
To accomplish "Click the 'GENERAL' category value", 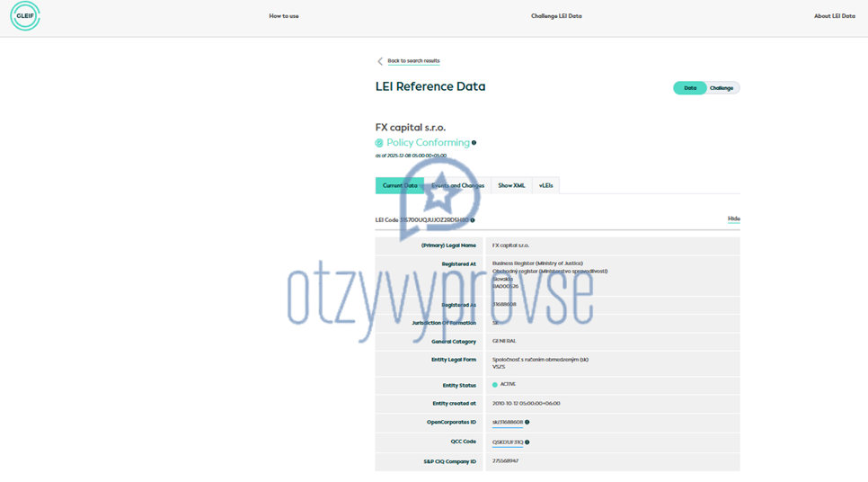I will click(504, 342).
